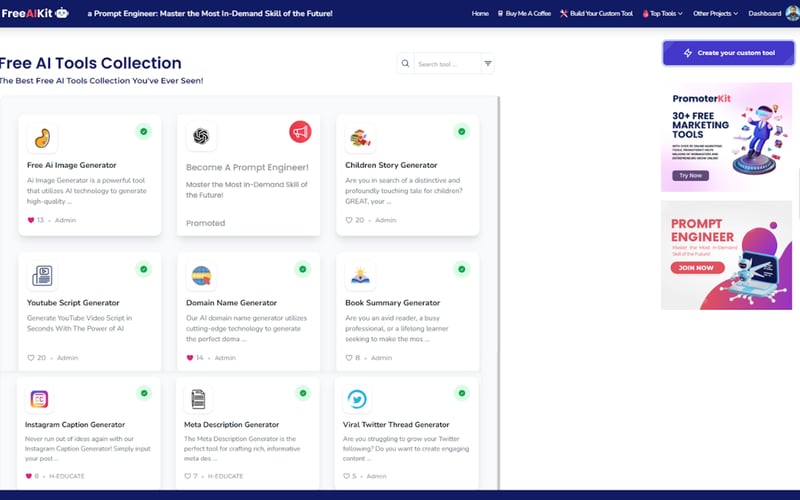The width and height of the screenshot is (800, 500).
Task: Go to Home in navigation
Action: point(480,13)
